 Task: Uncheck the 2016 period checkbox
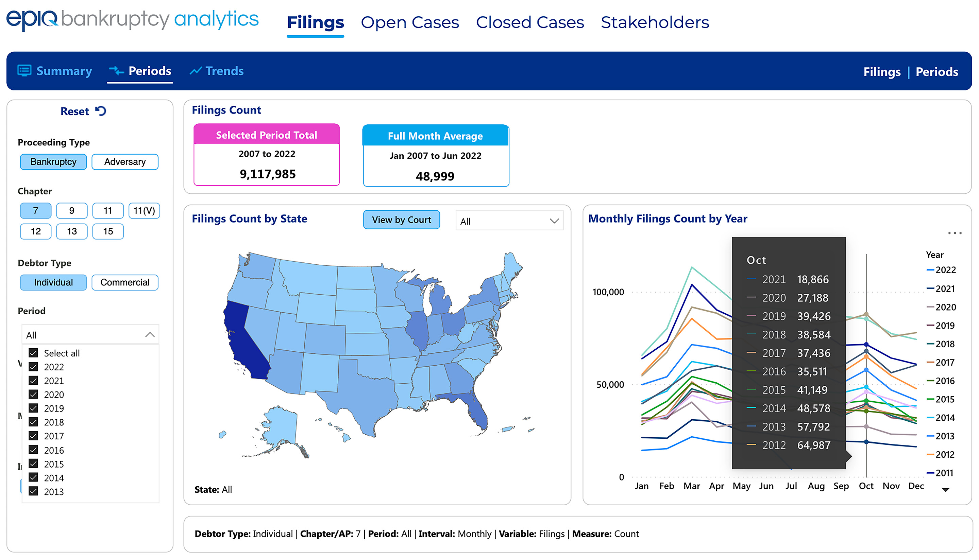[33, 450]
